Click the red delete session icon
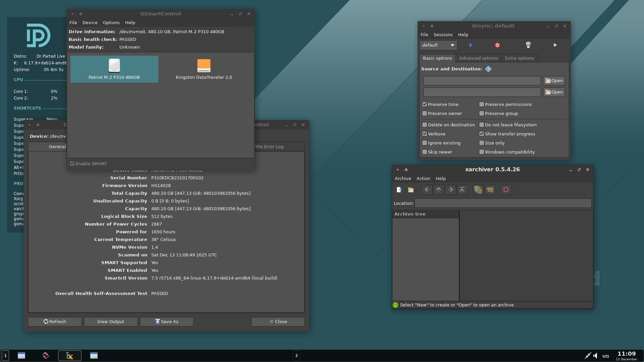 497,45
